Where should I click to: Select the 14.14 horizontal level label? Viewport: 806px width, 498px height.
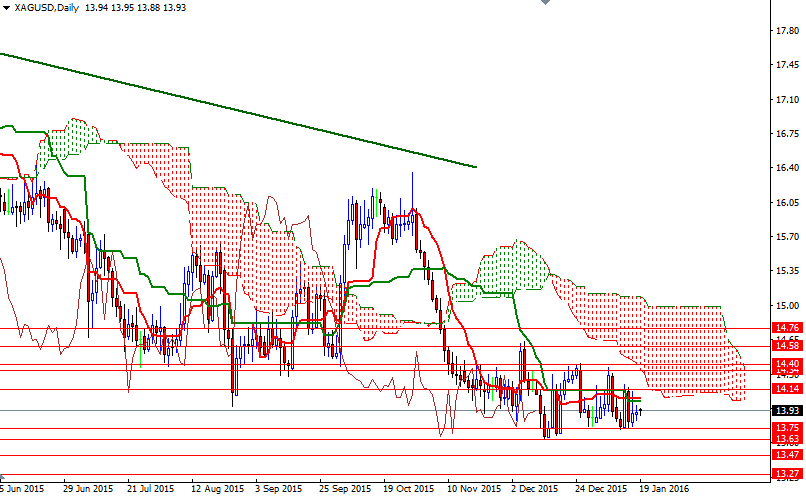coord(787,389)
